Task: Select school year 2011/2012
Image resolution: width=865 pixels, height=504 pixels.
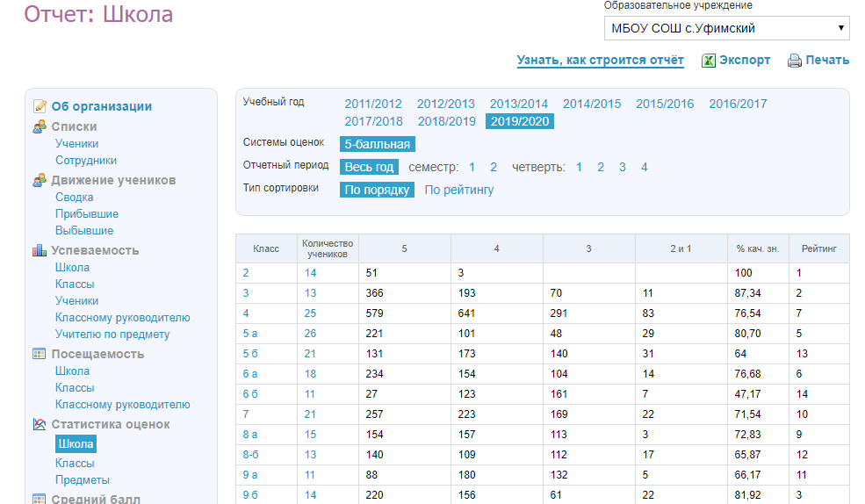Action: [373, 104]
